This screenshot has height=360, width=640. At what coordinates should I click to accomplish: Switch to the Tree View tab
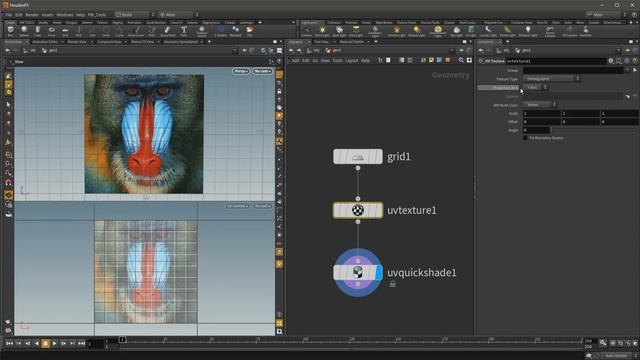click(321, 42)
